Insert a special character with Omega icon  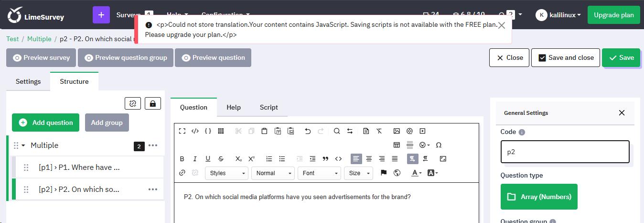[439, 145]
